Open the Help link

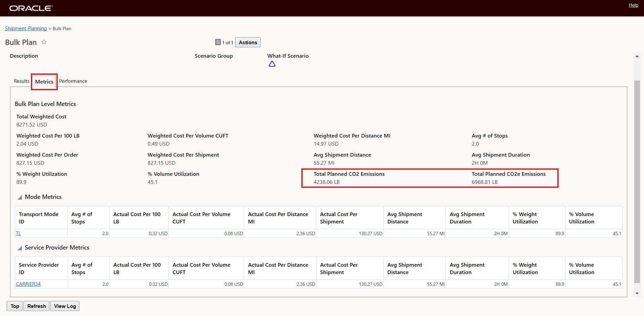[x=634, y=5]
